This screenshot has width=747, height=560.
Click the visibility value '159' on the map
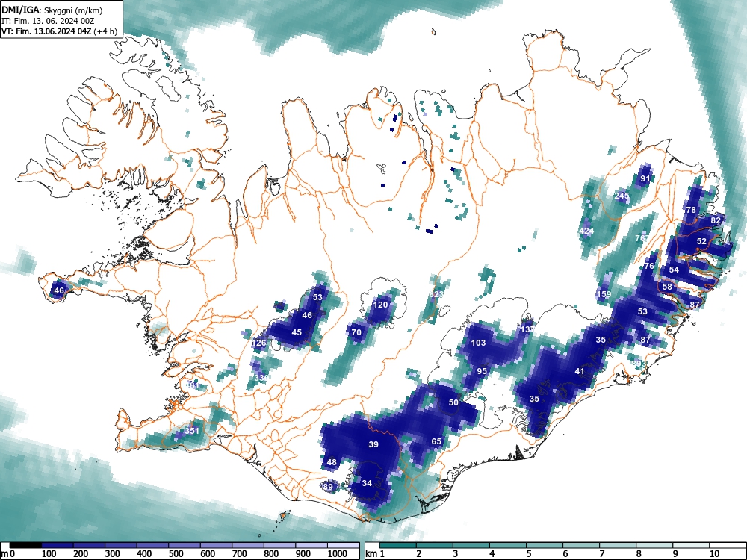[604, 293]
